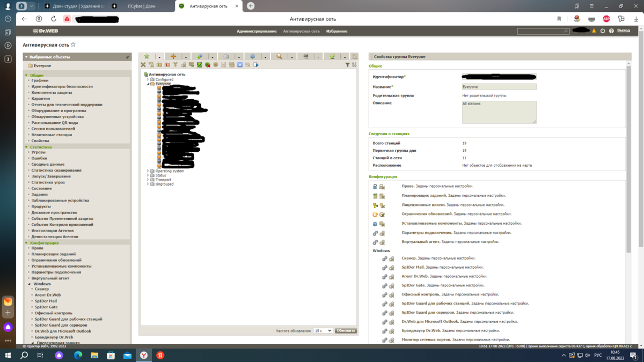The height and width of the screenshot is (362, 644).
Task: Open the Сканер link under Windows in the sidebar
Action: coord(42,289)
